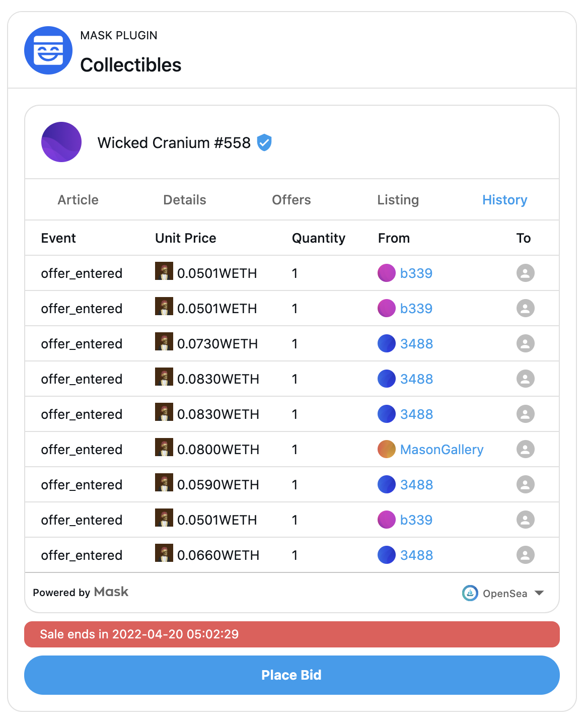This screenshot has height=728, width=585.
Task: Open the Offers tab
Action: (x=291, y=200)
